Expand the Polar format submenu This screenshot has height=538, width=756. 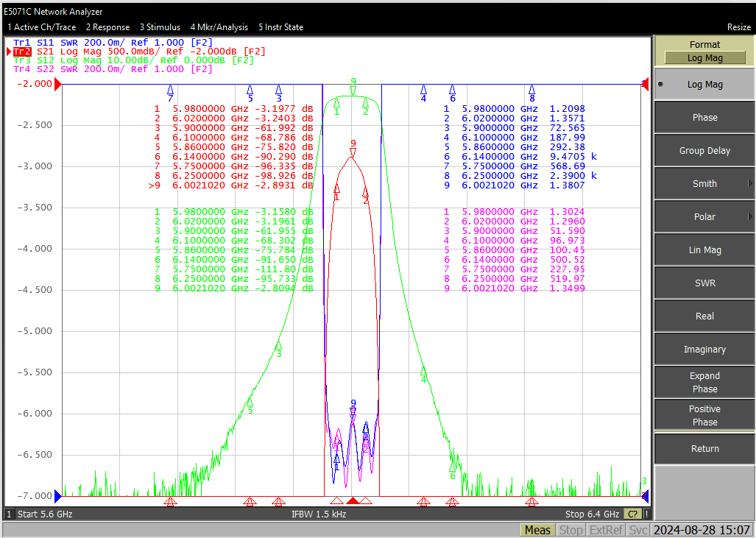pyautogui.click(x=749, y=217)
